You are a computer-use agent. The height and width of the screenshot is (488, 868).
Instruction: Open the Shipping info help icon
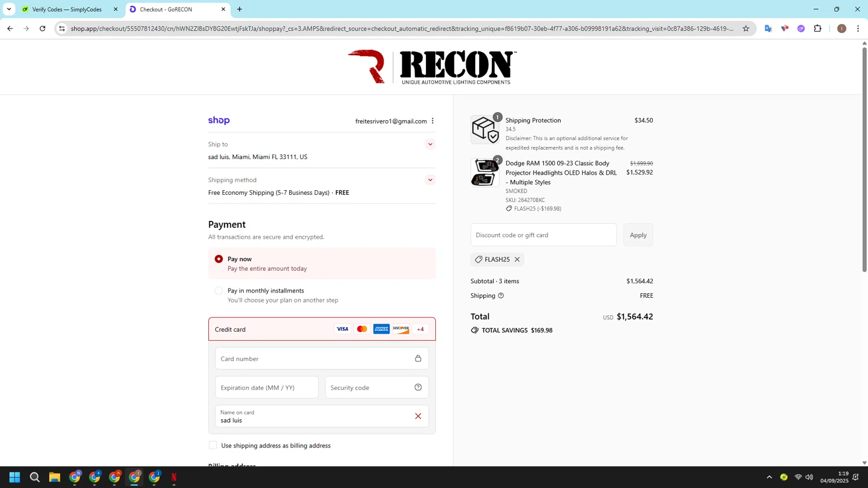(x=501, y=295)
